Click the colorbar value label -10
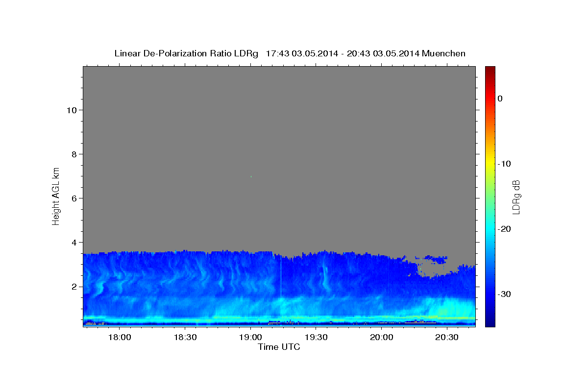 click(504, 164)
